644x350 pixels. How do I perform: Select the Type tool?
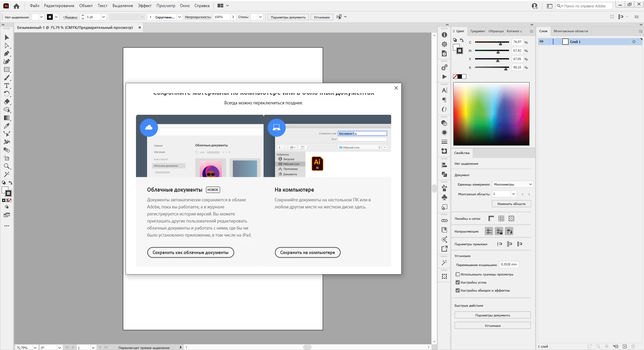[x=7, y=86]
